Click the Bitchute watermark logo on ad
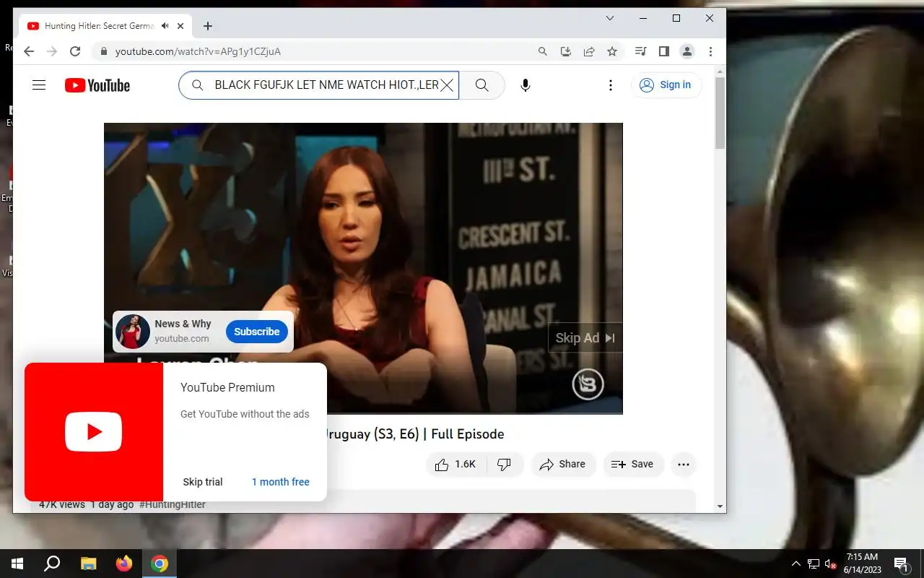 click(588, 385)
